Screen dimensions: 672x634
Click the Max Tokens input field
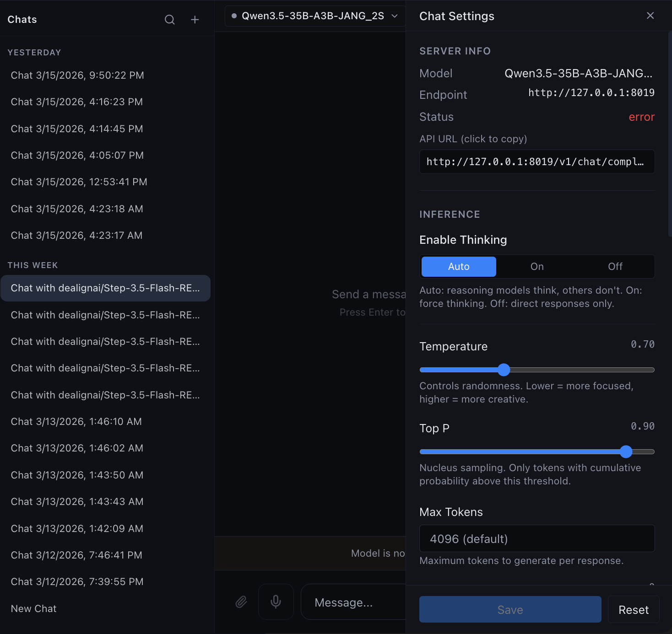[x=537, y=539]
